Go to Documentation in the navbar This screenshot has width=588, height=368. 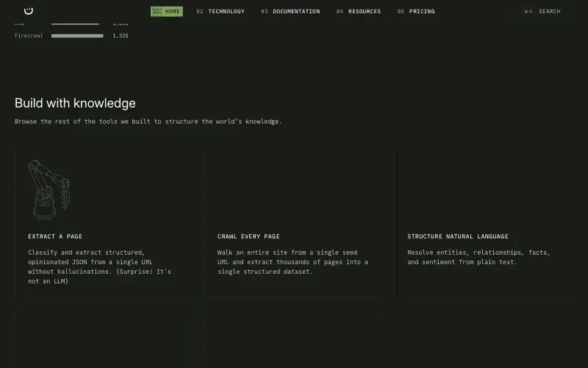click(290, 12)
